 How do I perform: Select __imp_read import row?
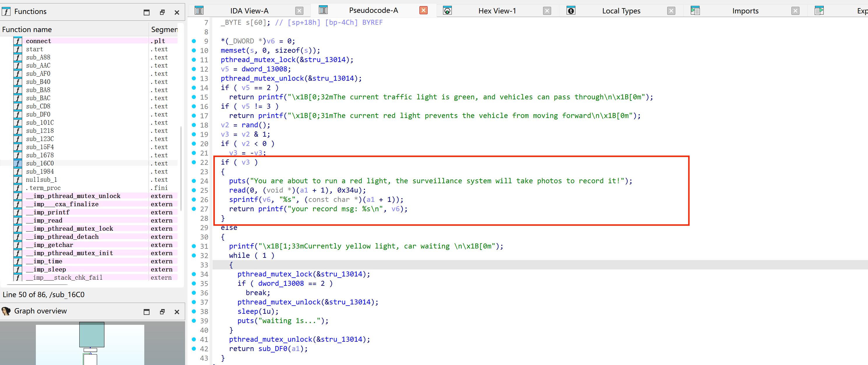point(89,221)
